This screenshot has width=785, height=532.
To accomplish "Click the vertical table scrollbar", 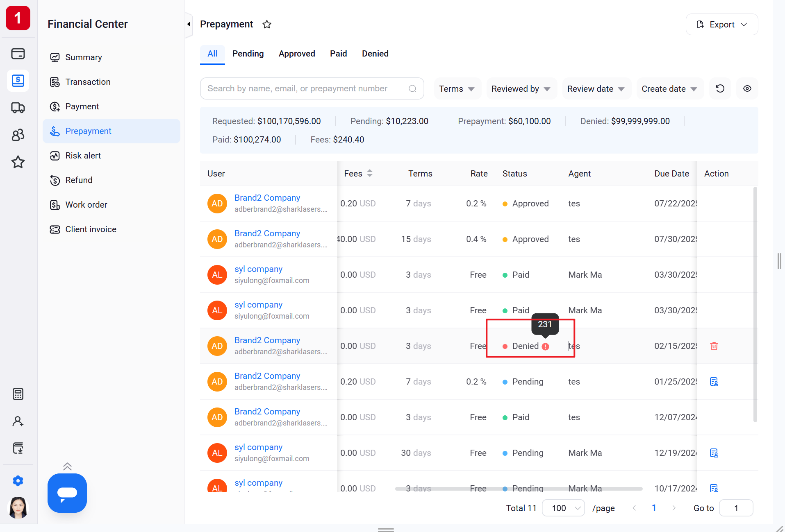I will (x=755, y=304).
